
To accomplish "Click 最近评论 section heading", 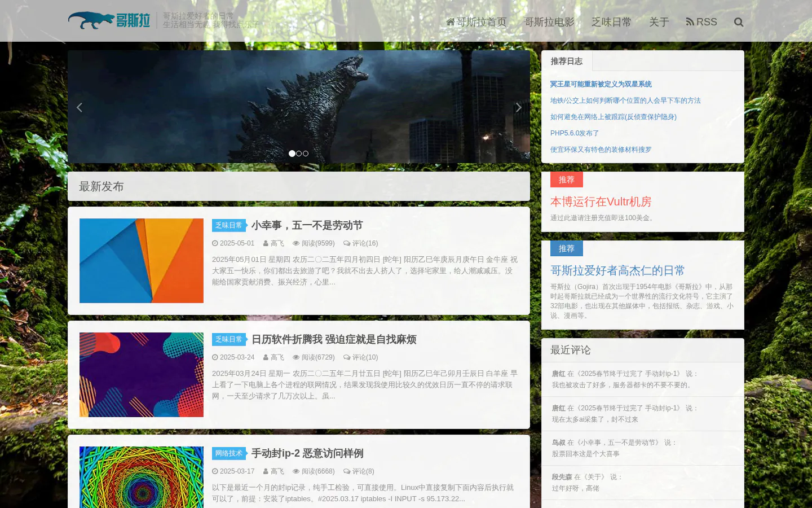I will coord(571,350).
